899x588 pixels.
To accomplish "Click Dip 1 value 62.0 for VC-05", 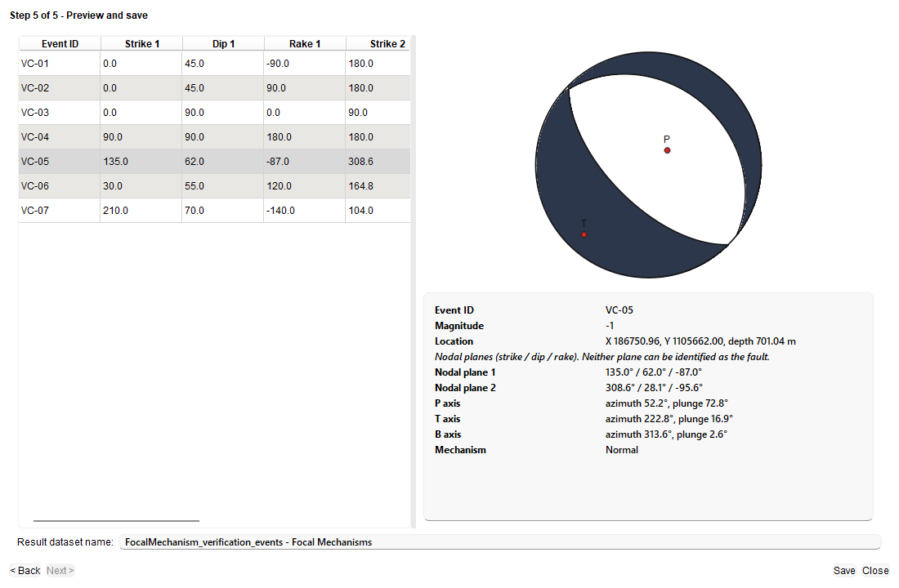I will [195, 162].
